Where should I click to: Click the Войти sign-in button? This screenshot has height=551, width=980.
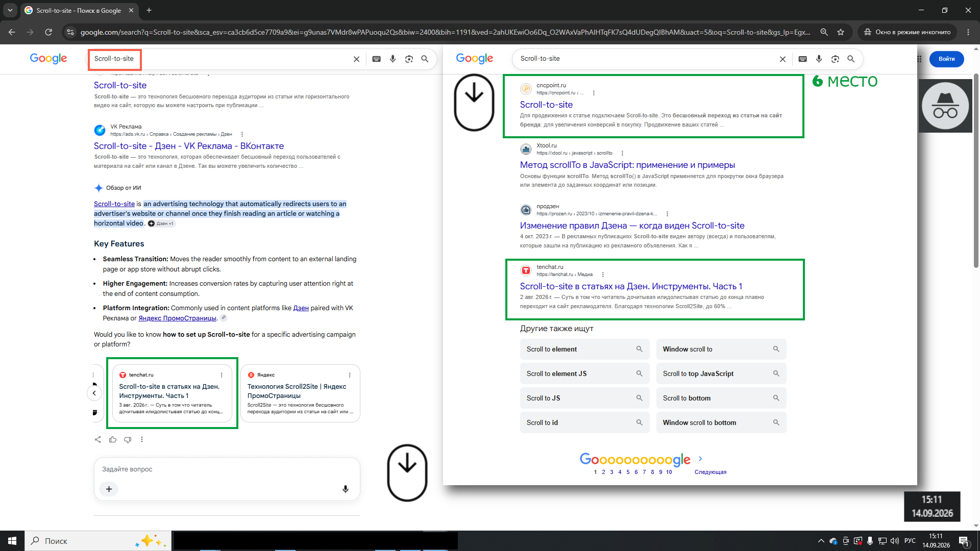946,59
